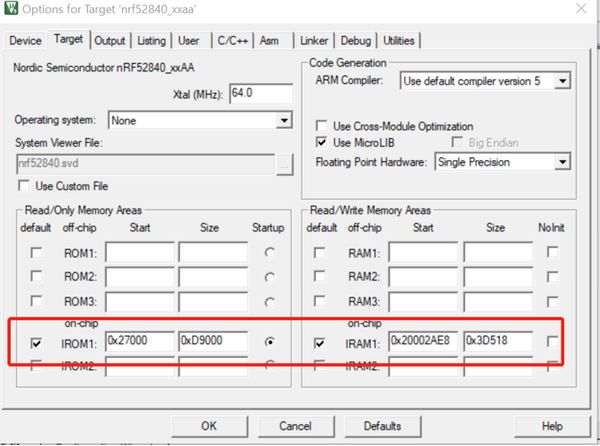The width and height of the screenshot is (600, 446).
Task: Enable NoInit for RAM1
Action: pyautogui.click(x=553, y=252)
